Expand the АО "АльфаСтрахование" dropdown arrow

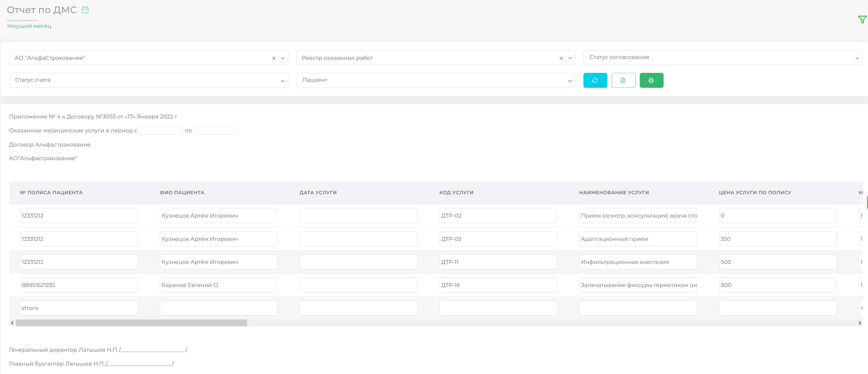(x=283, y=58)
